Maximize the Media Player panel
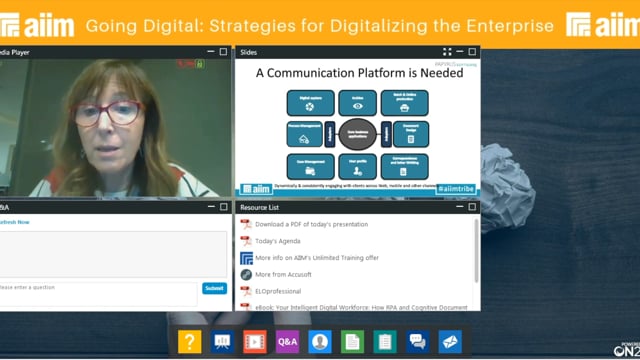This screenshot has height=360, width=640. (223, 52)
